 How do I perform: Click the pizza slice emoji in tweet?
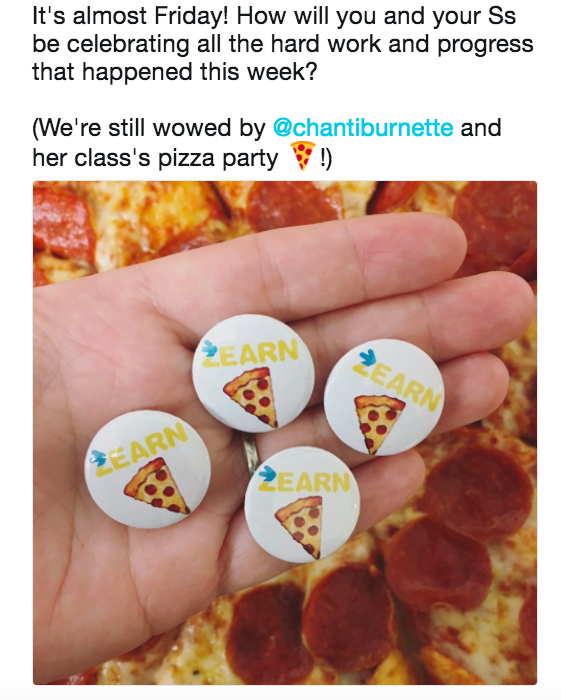pos(303,156)
